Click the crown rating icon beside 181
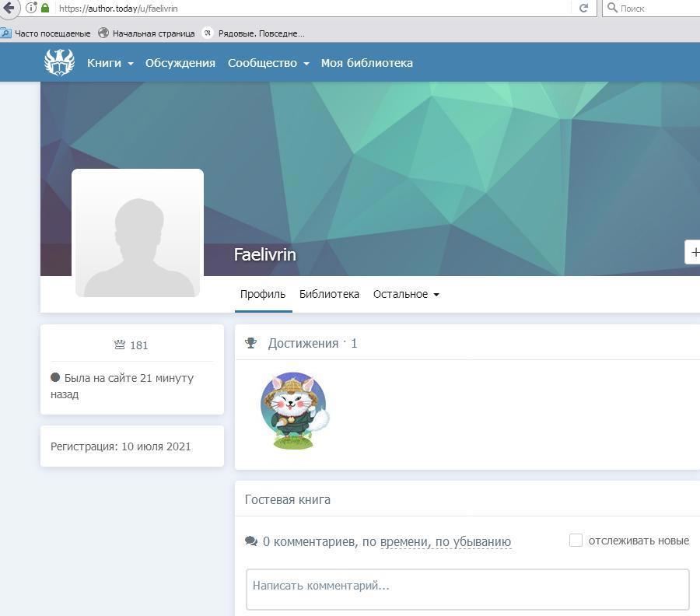 coord(120,345)
